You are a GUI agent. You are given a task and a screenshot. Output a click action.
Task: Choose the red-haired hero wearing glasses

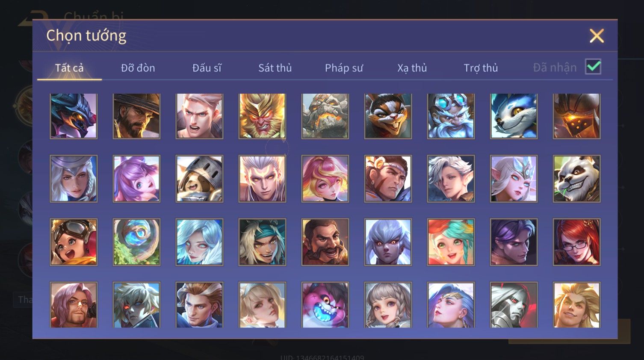(x=576, y=242)
